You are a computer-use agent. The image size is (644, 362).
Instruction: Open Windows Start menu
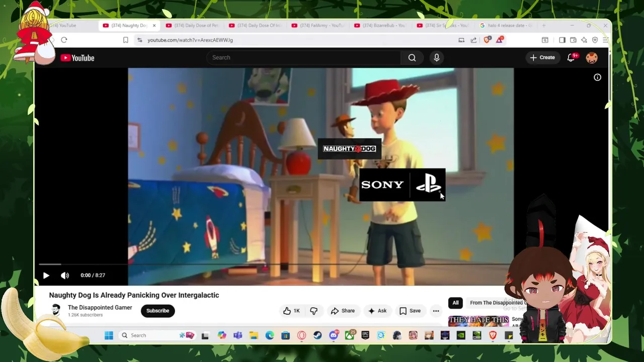point(109,335)
